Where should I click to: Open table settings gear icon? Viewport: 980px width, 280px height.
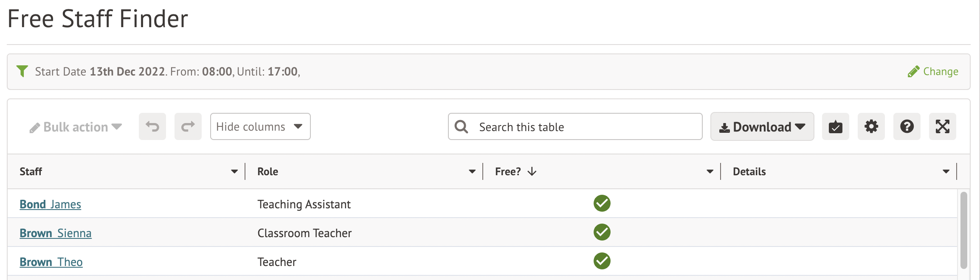pyautogui.click(x=871, y=126)
